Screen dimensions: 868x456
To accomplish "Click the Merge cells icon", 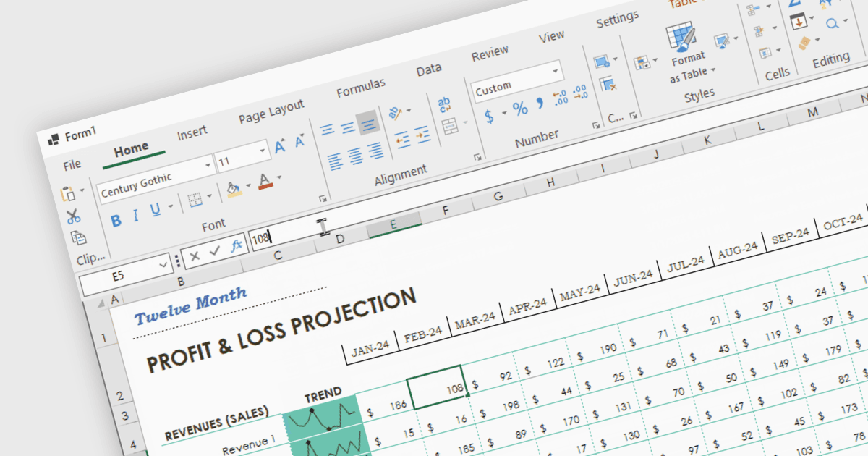I will tap(449, 124).
